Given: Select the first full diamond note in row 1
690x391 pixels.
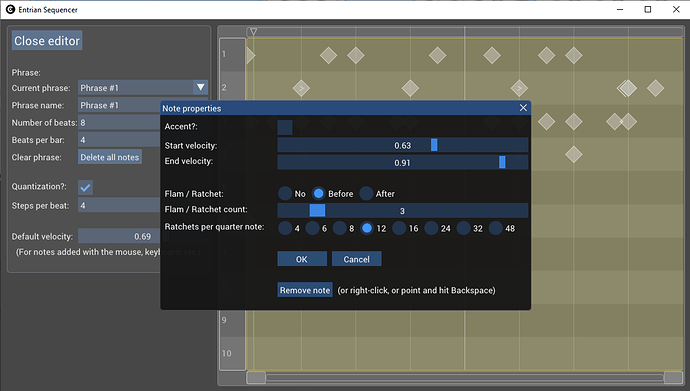Looking at the screenshot, I should (x=328, y=55).
